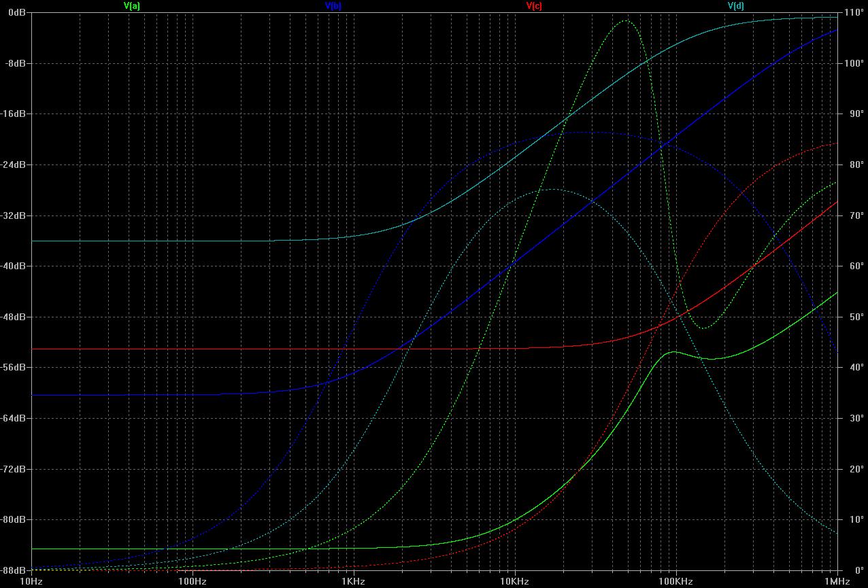Image resolution: width=868 pixels, height=588 pixels.
Task: Click the -72dB axis label
Action: pos(14,469)
